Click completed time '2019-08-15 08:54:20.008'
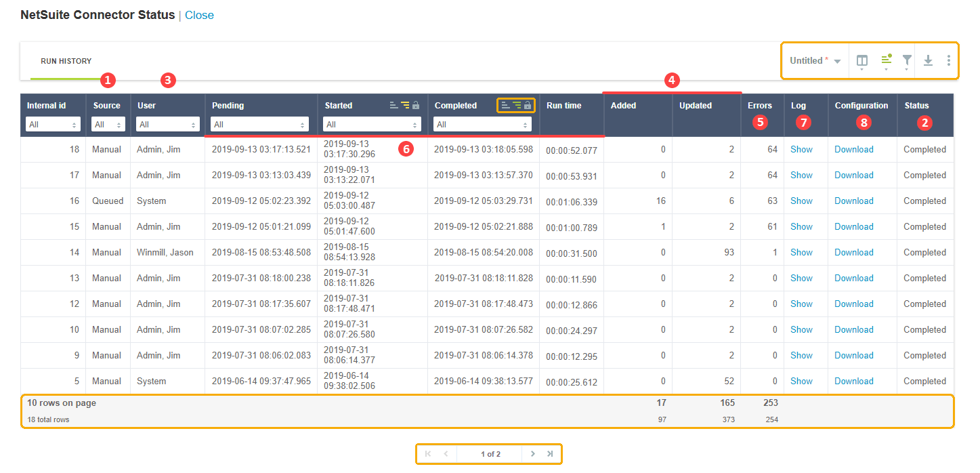This screenshot has height=473, width=980. pyautogui.click(x=484, y=252)
